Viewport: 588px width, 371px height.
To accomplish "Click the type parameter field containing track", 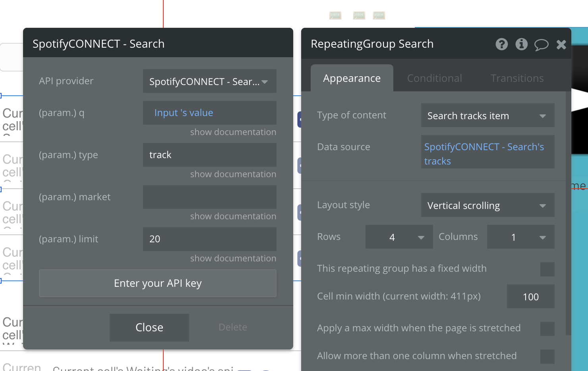I will 210,155.
